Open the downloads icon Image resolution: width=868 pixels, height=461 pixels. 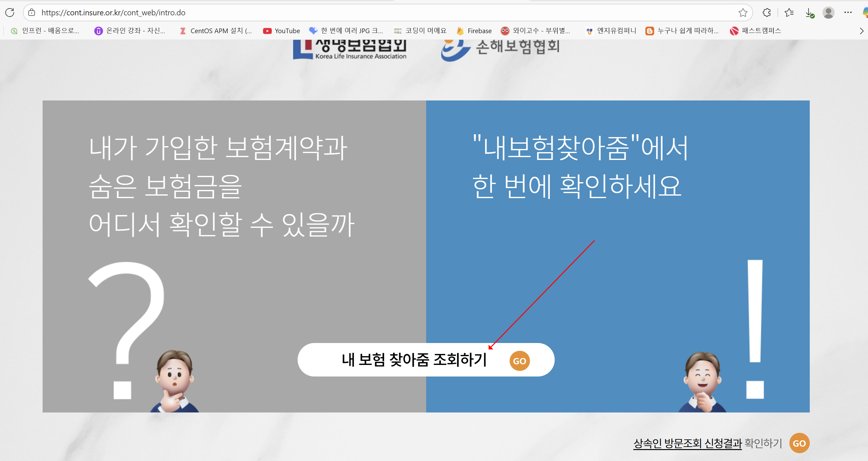[x=809, y=13]
